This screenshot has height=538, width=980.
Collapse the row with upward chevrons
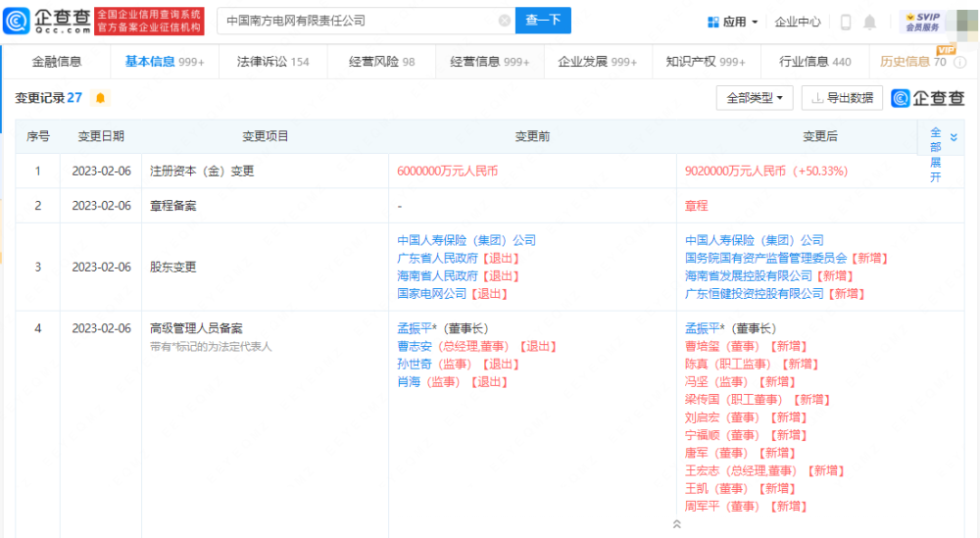(x=676, y=524)
